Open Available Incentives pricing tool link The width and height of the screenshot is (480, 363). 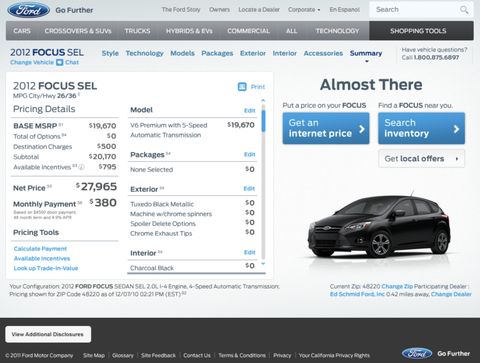tap(42, 258)
